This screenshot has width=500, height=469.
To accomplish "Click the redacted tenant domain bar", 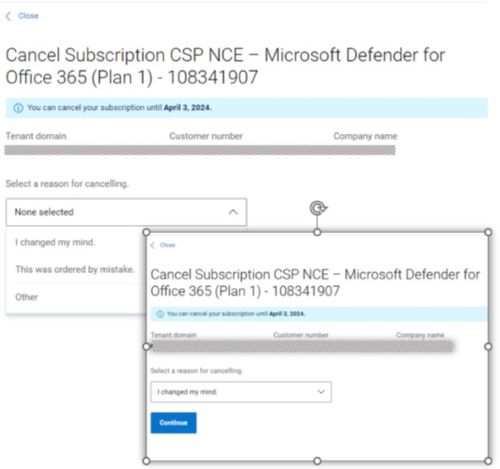I will (x=200, y=150).
